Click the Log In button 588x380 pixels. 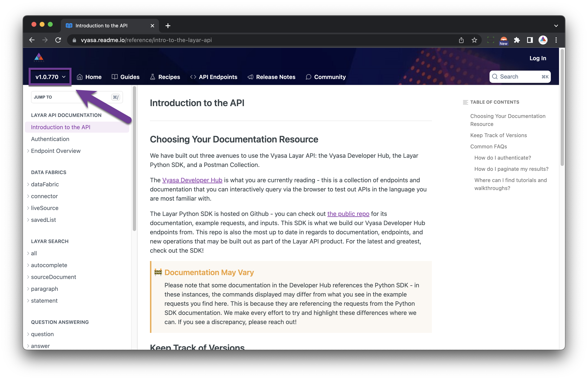pyautogui.click(x=538, y=58)
